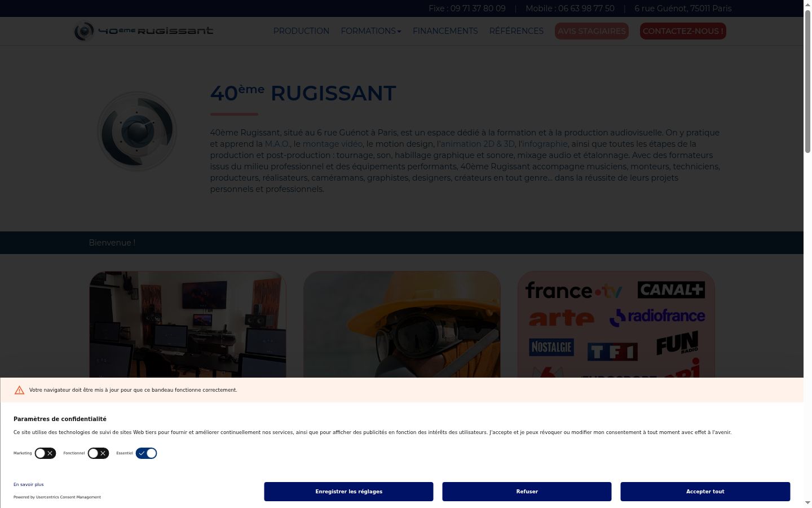Click the warning triangle icon in banner
This screenshot has height=508, width=812.
(19, 390)
